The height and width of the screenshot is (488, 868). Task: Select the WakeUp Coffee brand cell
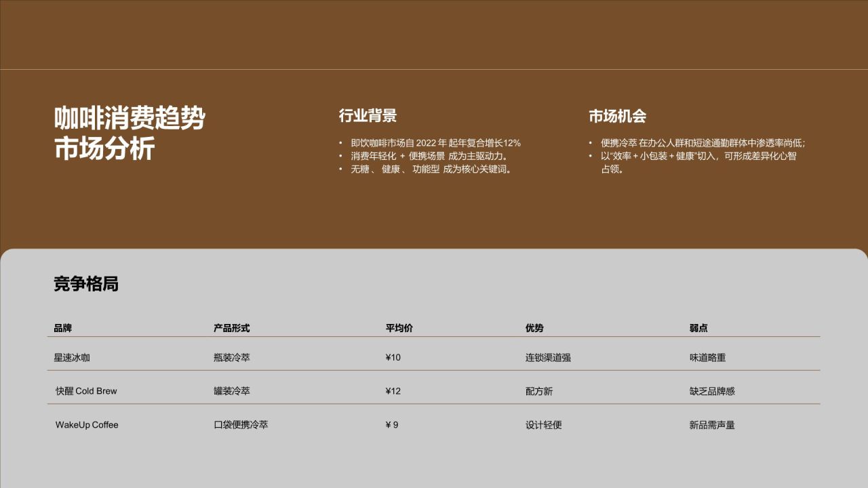87,425
